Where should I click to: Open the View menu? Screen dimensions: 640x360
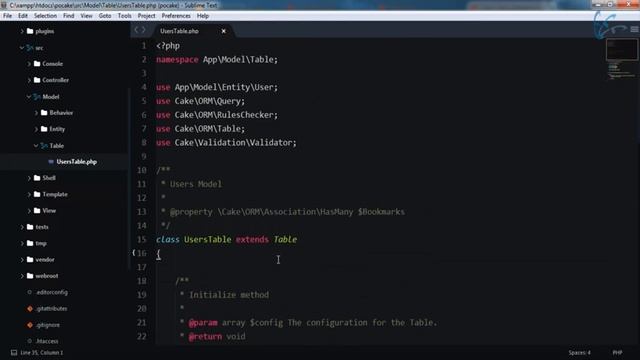(x=87, y=16)
